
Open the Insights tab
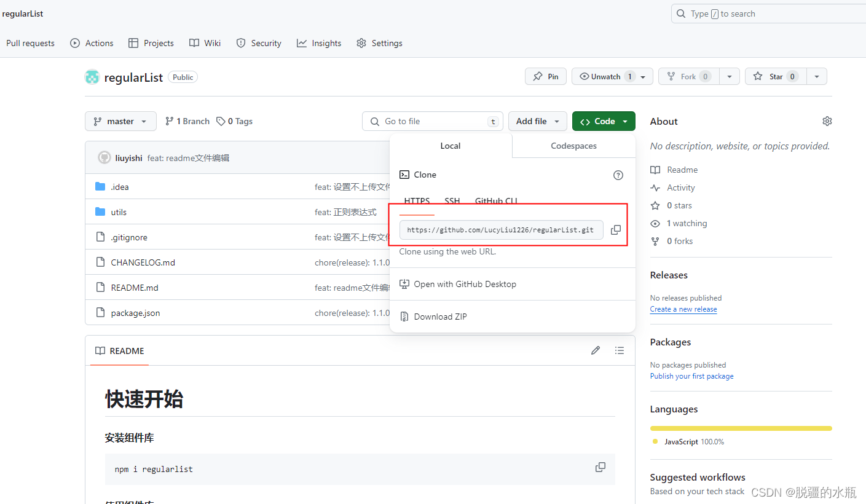click(x=319, y=43)
